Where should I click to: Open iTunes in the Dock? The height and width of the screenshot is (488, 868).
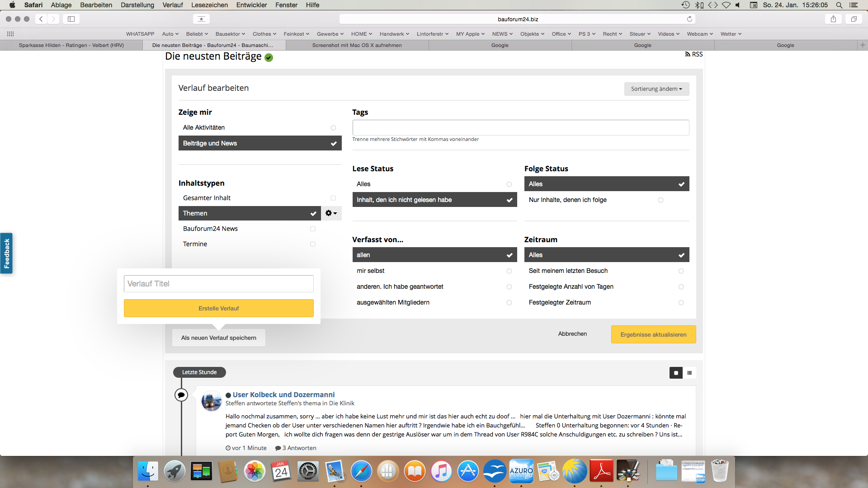[x=441, y=472]
